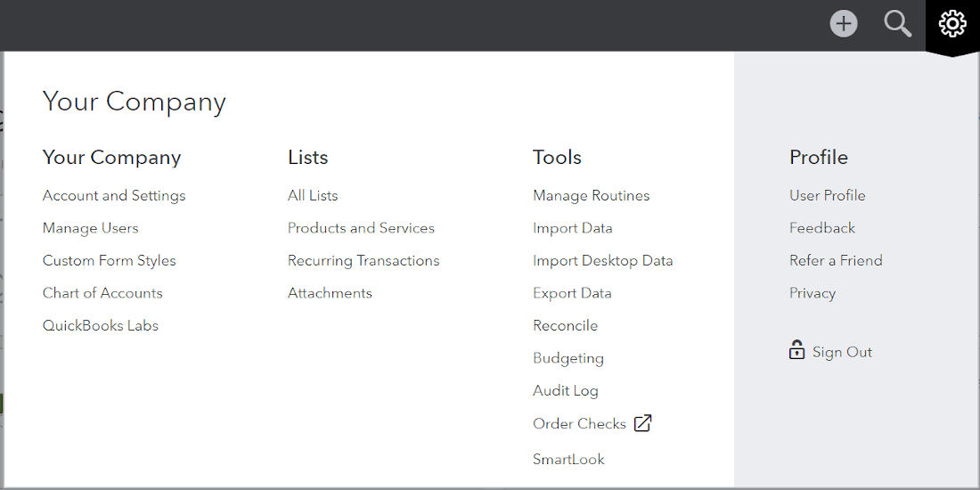Viewport: 980px width, 490px height.
Task: Click Refer a Friend link
Action: (x=837, y=261)
